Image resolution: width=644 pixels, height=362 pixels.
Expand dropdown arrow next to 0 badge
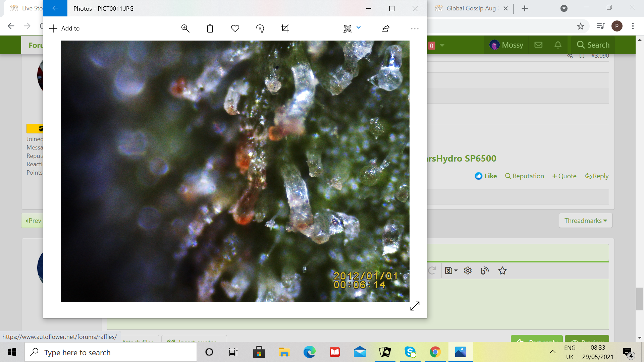click(x=442, y=45)
